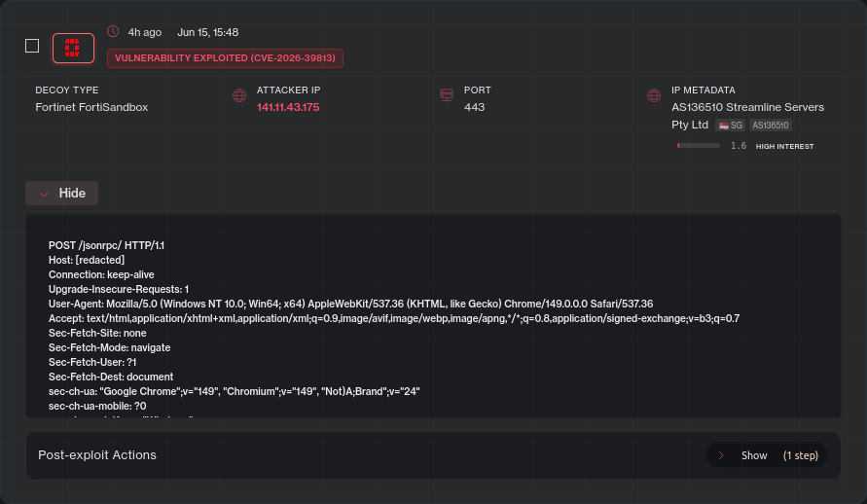Screen dimensions: 867x504
Task: Open attacker IP 141.11.43.175
Action: tap(288, 107)
